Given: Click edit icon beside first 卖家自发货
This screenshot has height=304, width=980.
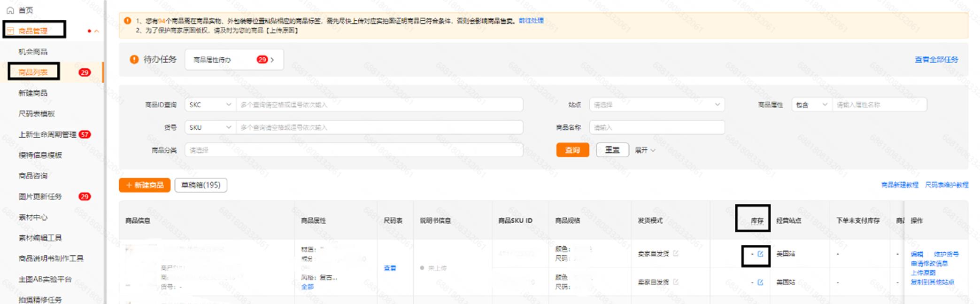Looking at the screenshot, I should [676, 254].
